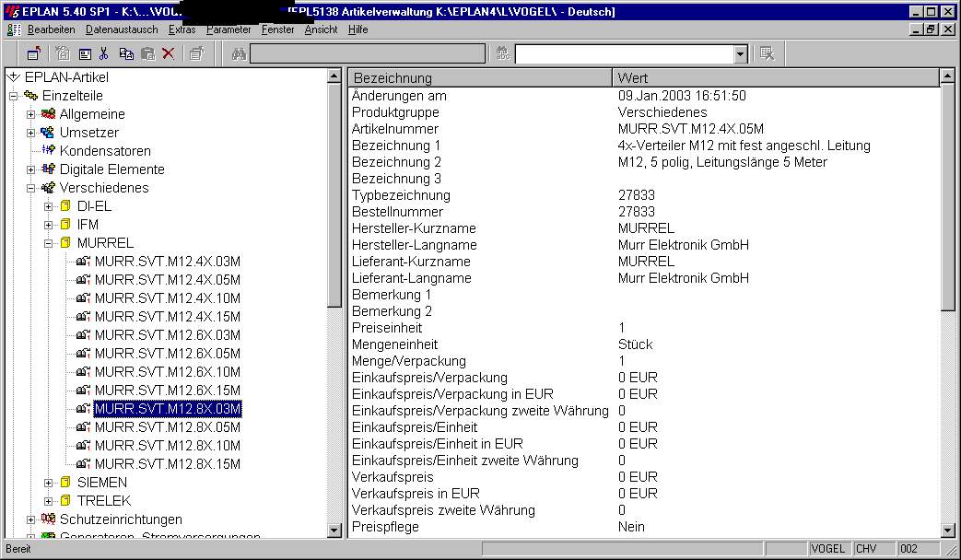Click the properties list scroll-up arrow
The image size is (961, 560).
coord(947,76)
